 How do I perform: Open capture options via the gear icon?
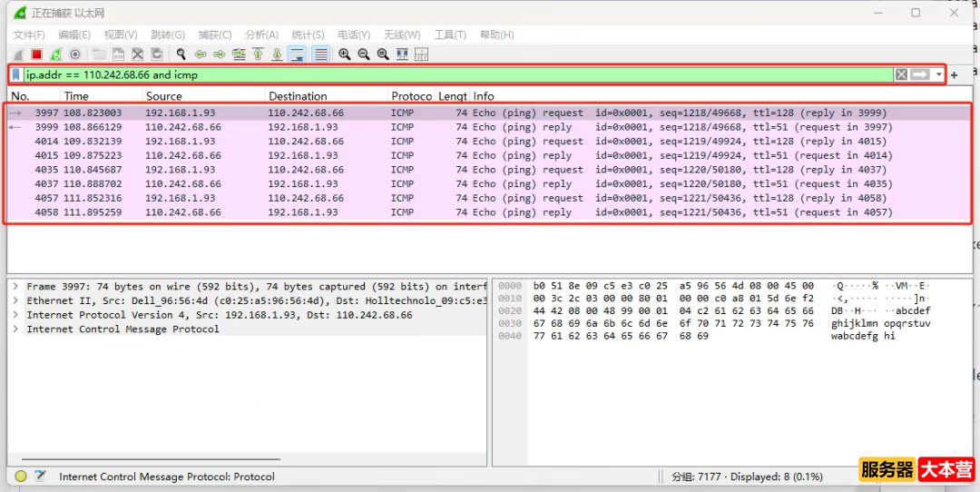pyautogui.click(x=75, y=54)
